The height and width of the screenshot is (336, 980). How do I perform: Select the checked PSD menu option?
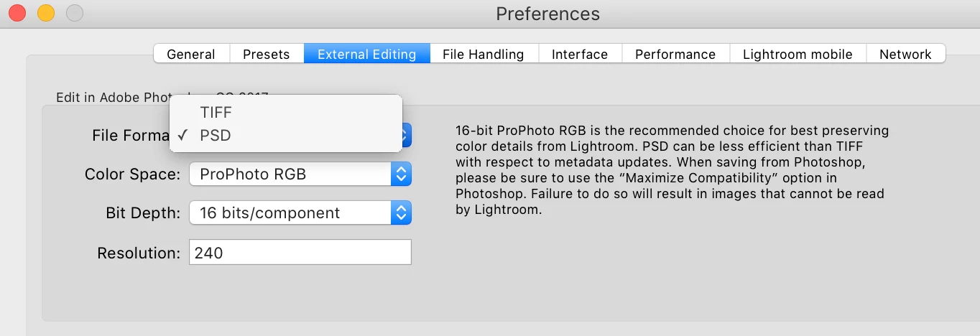click(x=216, y=135)
